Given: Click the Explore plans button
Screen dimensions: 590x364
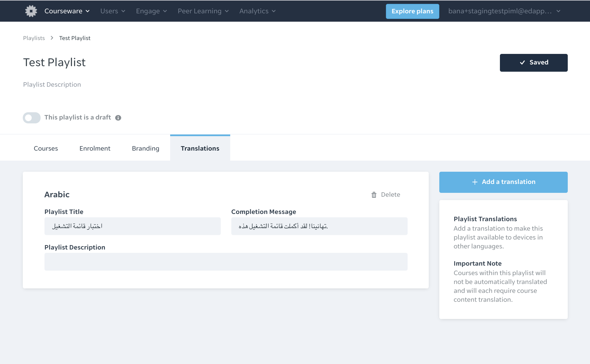Looking at the screenshot, I should (x=412, y=11).
